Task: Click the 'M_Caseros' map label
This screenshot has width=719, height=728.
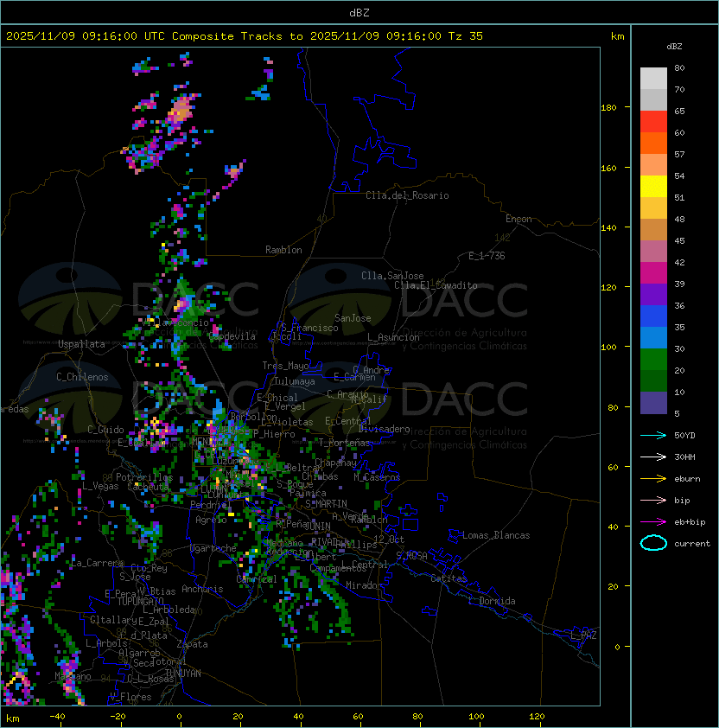Action: [x=377, y=477]
